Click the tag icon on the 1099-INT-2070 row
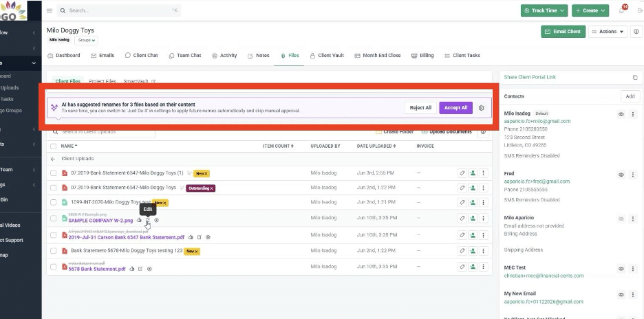This screenshot has height=319, width=644. [462, 202]
